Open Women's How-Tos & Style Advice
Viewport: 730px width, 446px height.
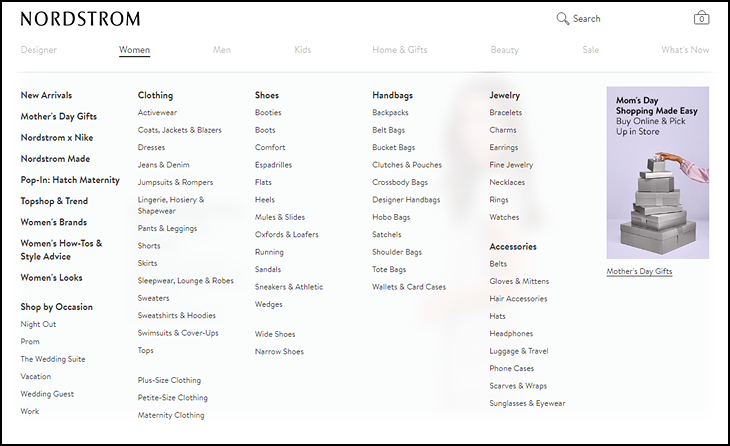pos(61,250)
